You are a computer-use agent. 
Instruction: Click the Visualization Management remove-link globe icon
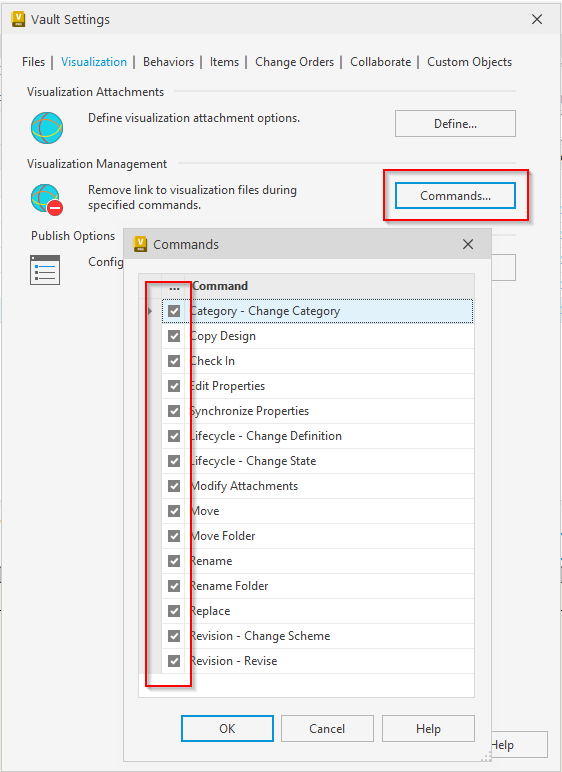(47, 199)
